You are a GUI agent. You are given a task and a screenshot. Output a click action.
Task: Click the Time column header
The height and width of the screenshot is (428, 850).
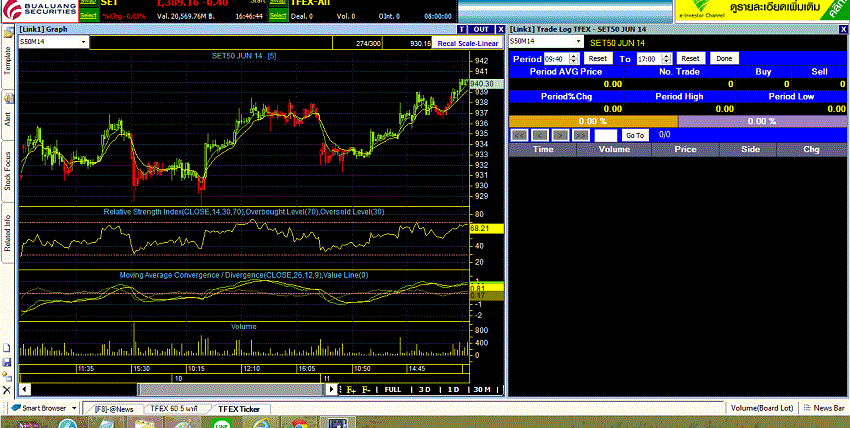click(x=543, y=150)
